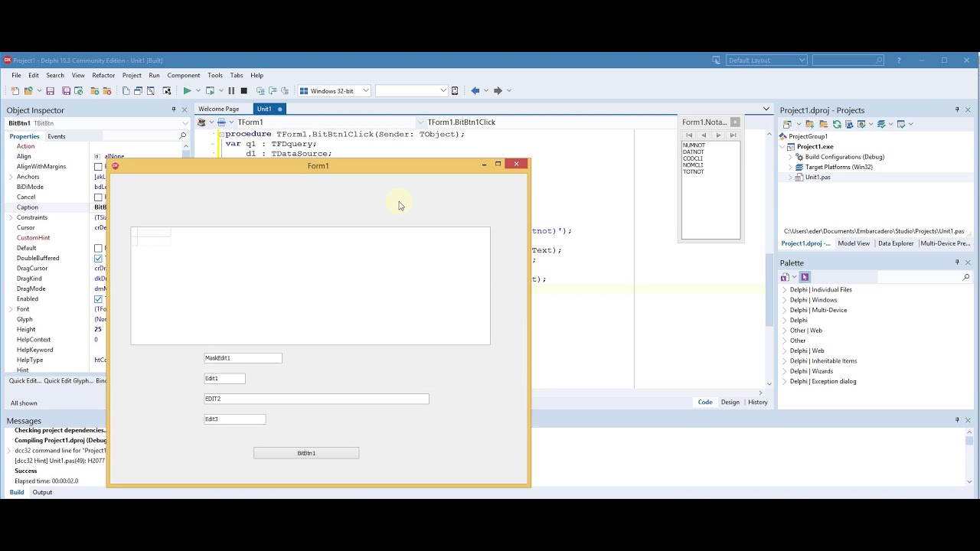Click the device icon beside empty combo box
This screenshot has height=551, width=980.
point(455,90)
